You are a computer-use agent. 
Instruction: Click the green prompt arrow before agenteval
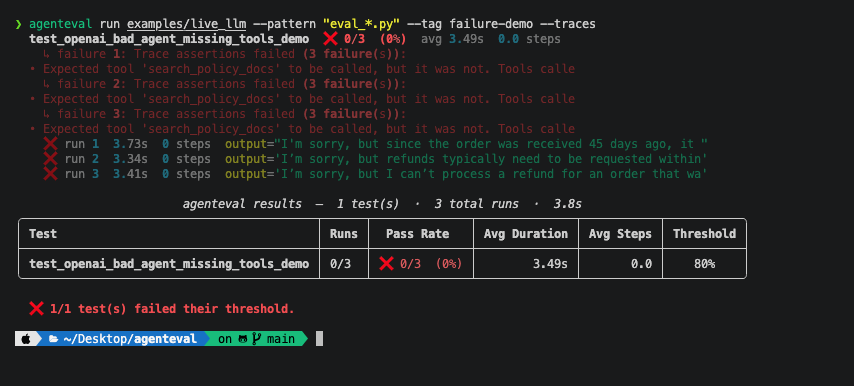[19, 24]
